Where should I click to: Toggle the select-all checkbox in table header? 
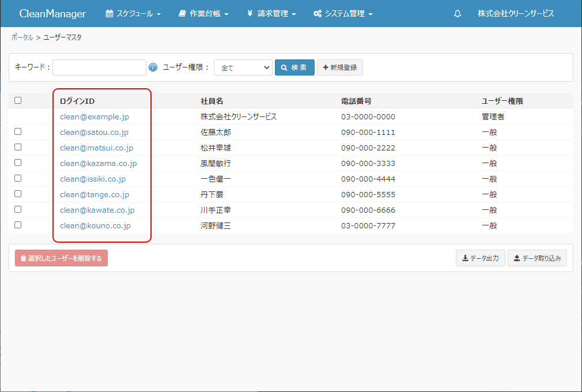click(x=18, y=100)
